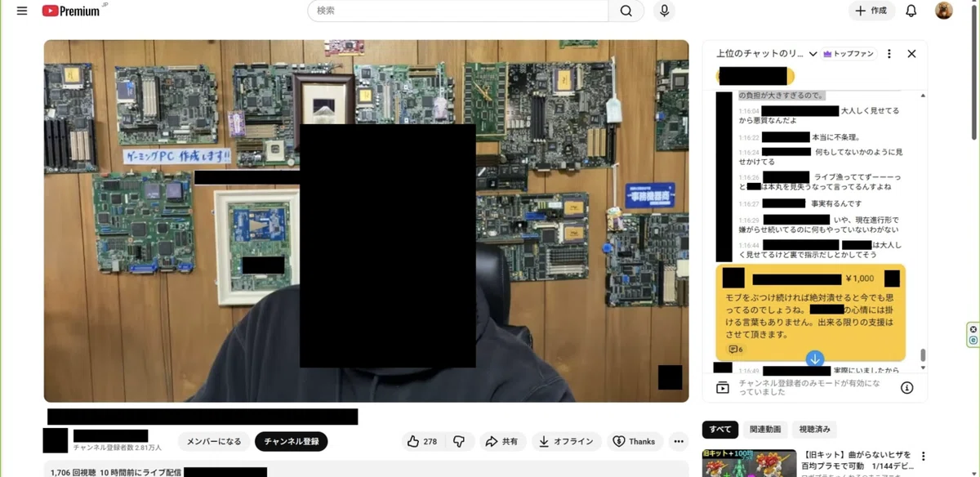Screen dimensions: 980x477
Task: Dislike the video
Action: pyautogui.click(x=459, y=441)
